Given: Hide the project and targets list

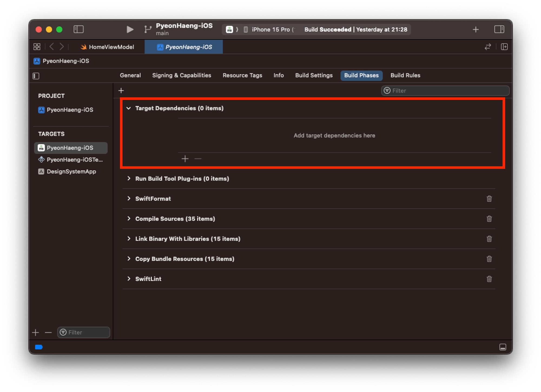Looking at the screenshot, I should (36, 76).
